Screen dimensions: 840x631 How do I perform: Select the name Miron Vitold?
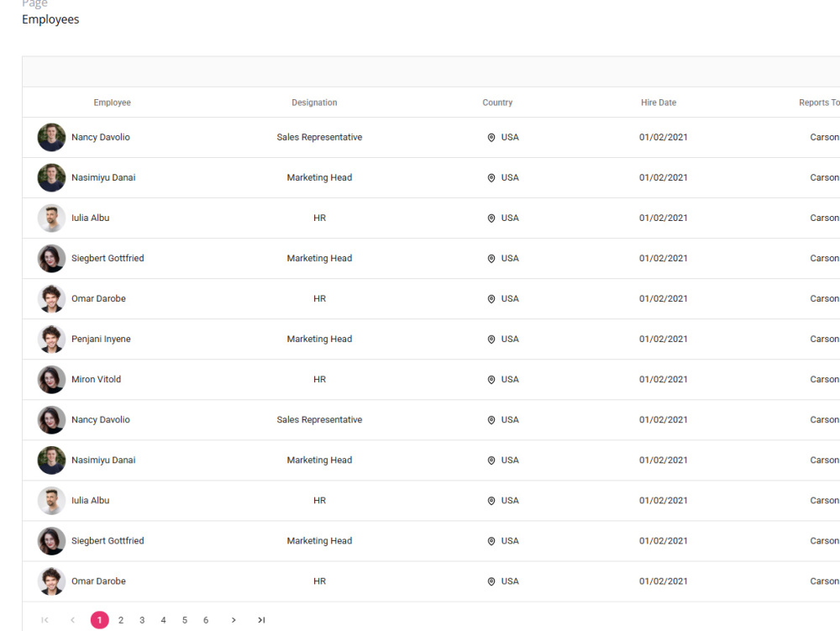click(96, 379)
